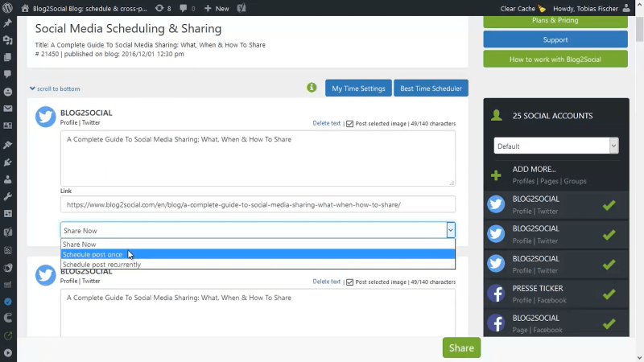Click the round face icon in the sidebar

[8, 92]
